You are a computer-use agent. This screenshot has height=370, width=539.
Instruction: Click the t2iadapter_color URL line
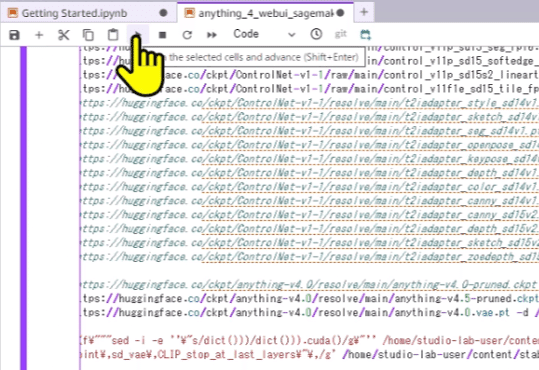pos(310,187)
